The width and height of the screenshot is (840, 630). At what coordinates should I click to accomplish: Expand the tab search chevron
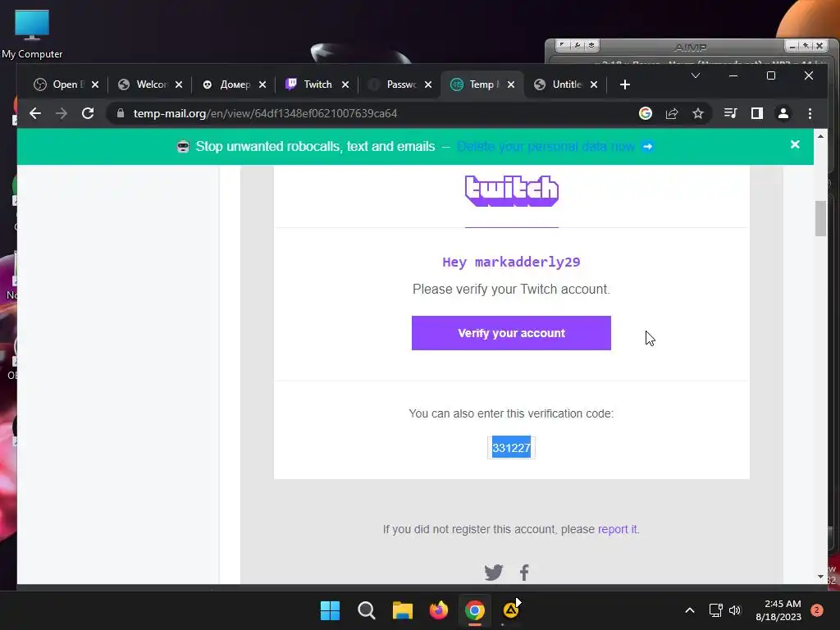click(x=696, y=75)
